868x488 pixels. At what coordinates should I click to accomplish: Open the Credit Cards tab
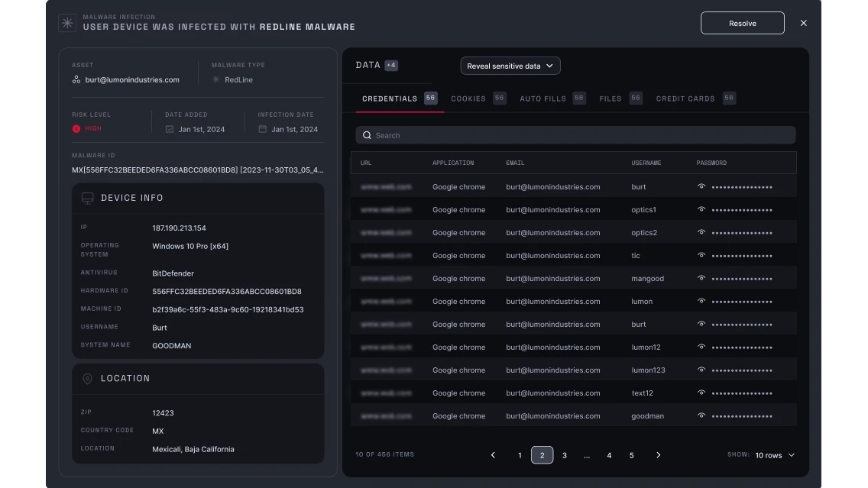685,99
